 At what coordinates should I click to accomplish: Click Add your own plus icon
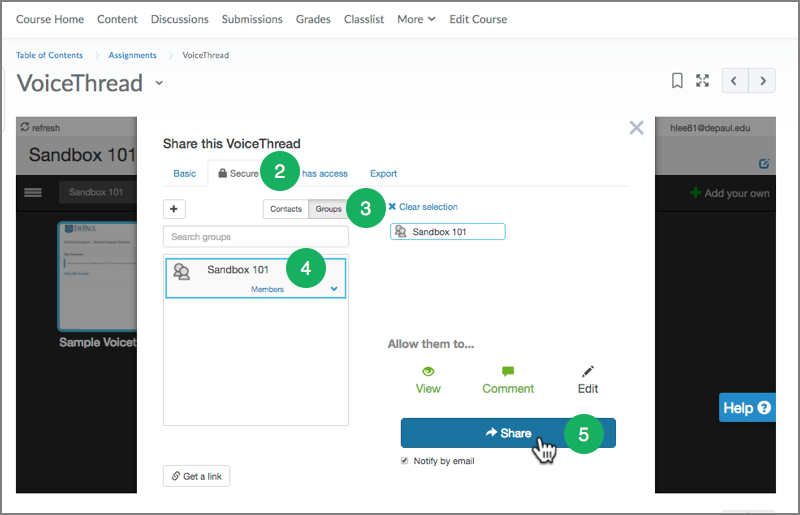coord(695,193)
